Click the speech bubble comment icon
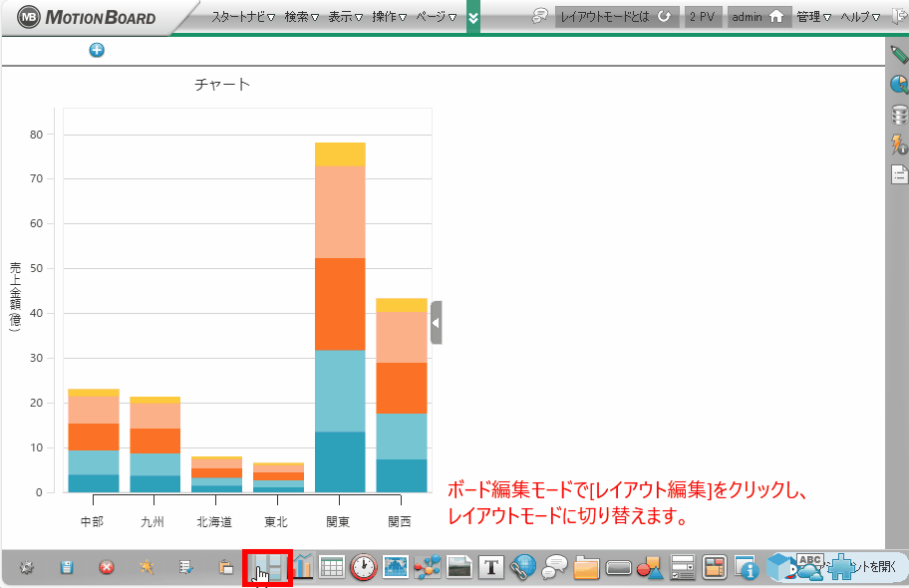This screenshot has height=588, width=909. (x=554, y=567)
